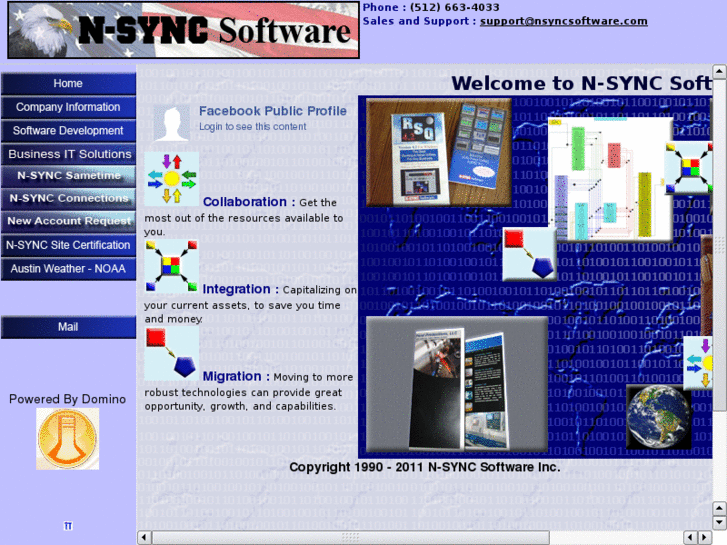Click the Migration icon in the blue collage
Viewport: 727px width, 545px height.
tap(529, 254)
